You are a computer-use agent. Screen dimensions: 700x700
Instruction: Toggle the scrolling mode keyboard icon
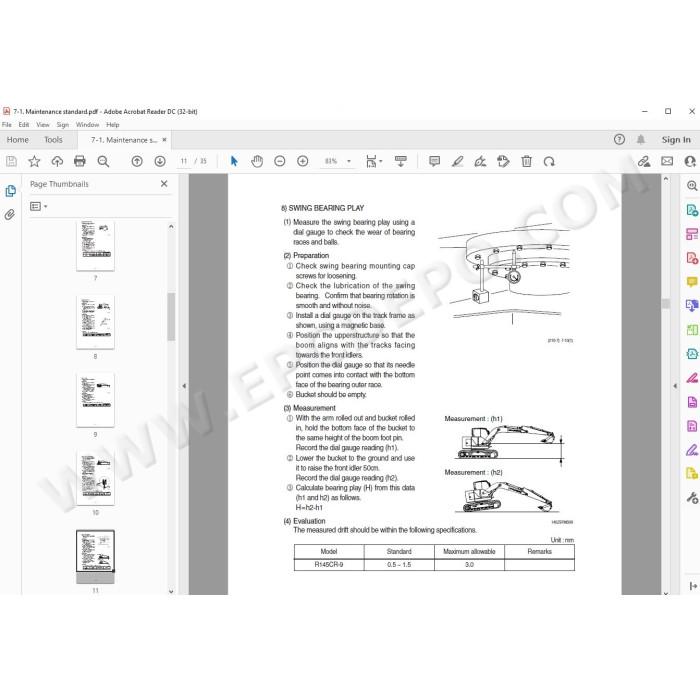[x=401, y=161]
